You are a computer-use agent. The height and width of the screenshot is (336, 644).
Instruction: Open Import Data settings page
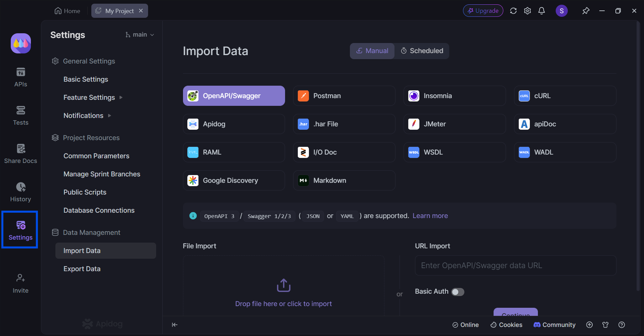tap(106, 251)
